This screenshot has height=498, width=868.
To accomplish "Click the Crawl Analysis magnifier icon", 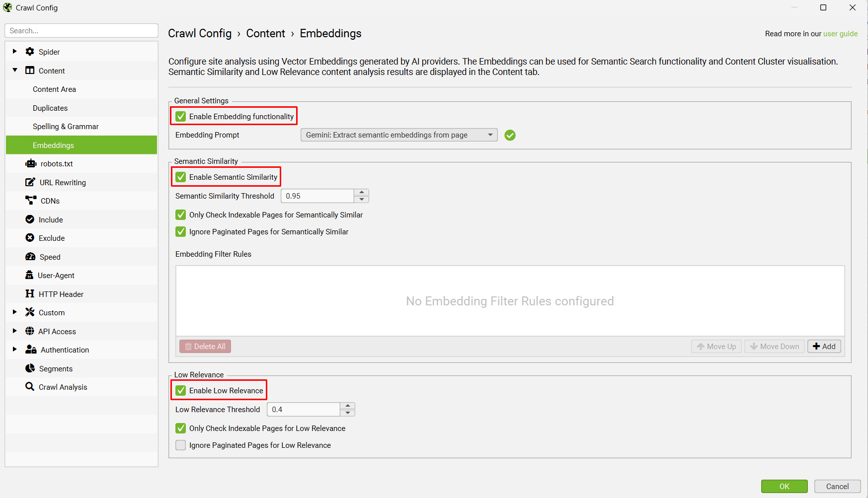I will [29, 386].
